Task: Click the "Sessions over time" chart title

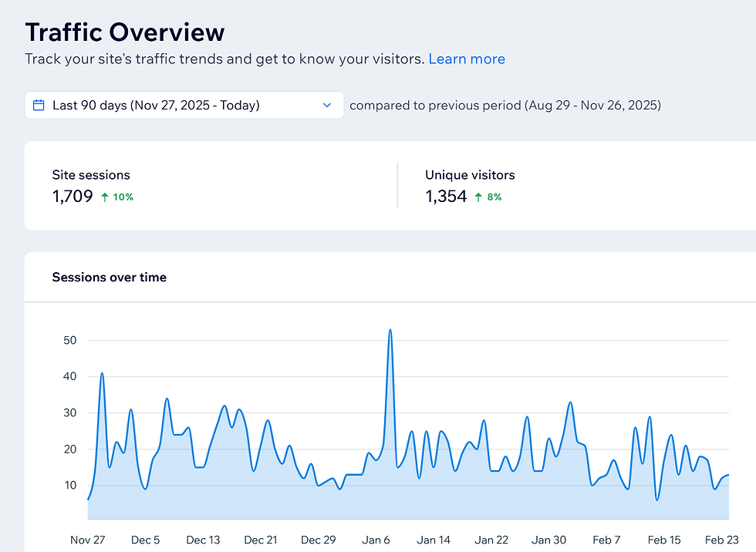Action: pos(109,277)
